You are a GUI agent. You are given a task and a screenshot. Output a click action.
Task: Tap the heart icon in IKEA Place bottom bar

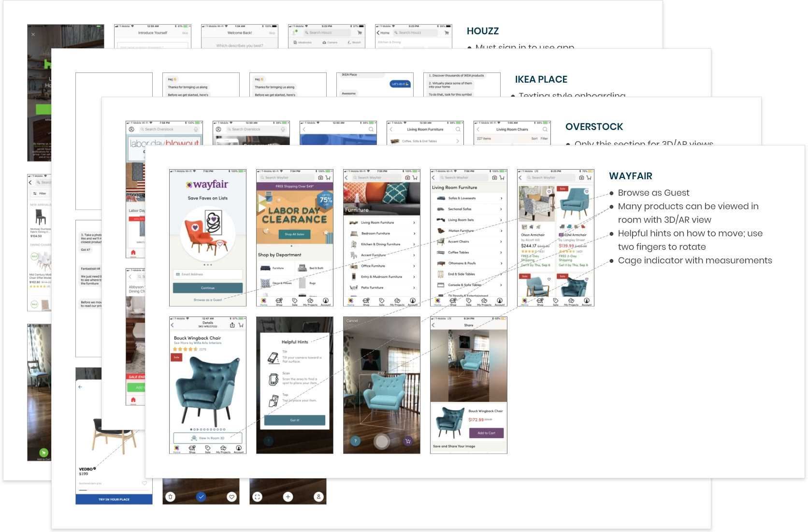231,496
